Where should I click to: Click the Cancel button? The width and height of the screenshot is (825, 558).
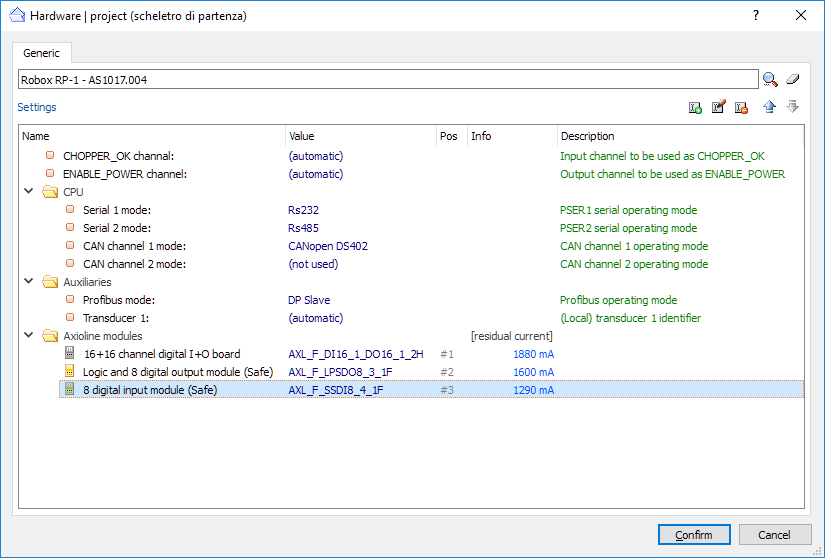pyautogui.click(x=774, y=535)
